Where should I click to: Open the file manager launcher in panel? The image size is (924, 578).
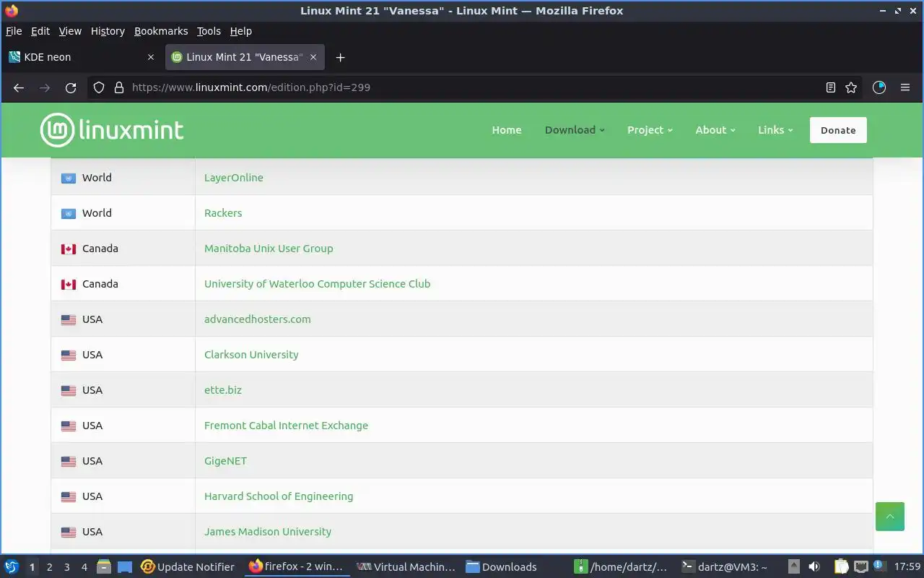click(104, 567)
